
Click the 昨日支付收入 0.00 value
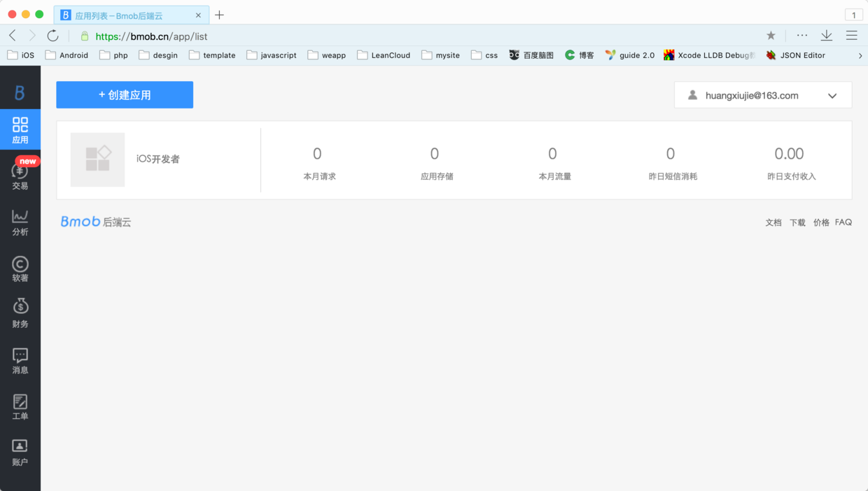[789, 154]
